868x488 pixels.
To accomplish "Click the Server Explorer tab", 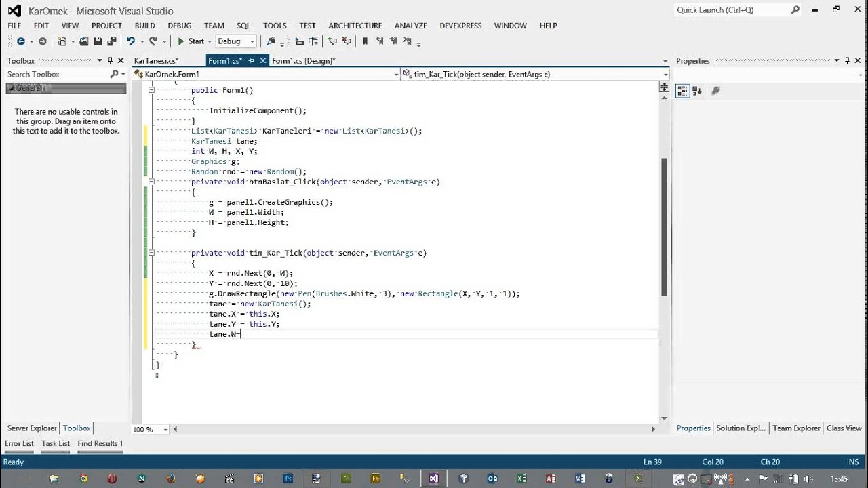I will [32, 428].
